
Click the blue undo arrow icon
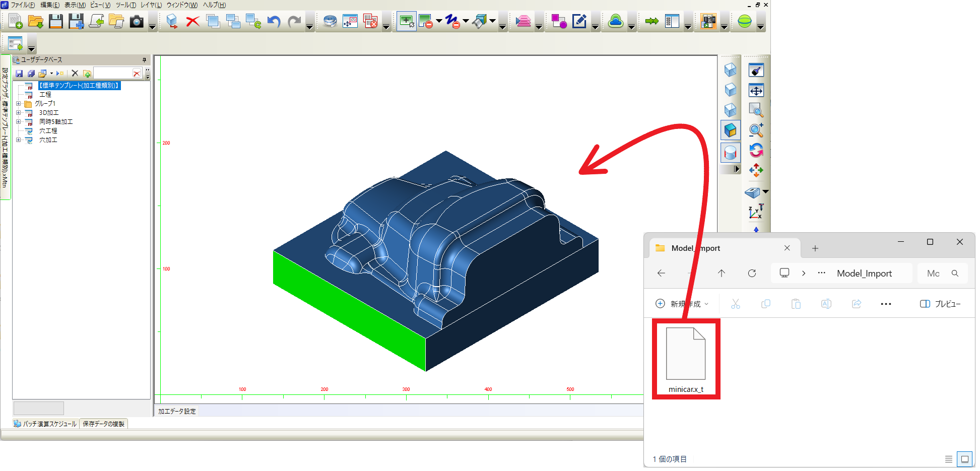click(274, 22)
